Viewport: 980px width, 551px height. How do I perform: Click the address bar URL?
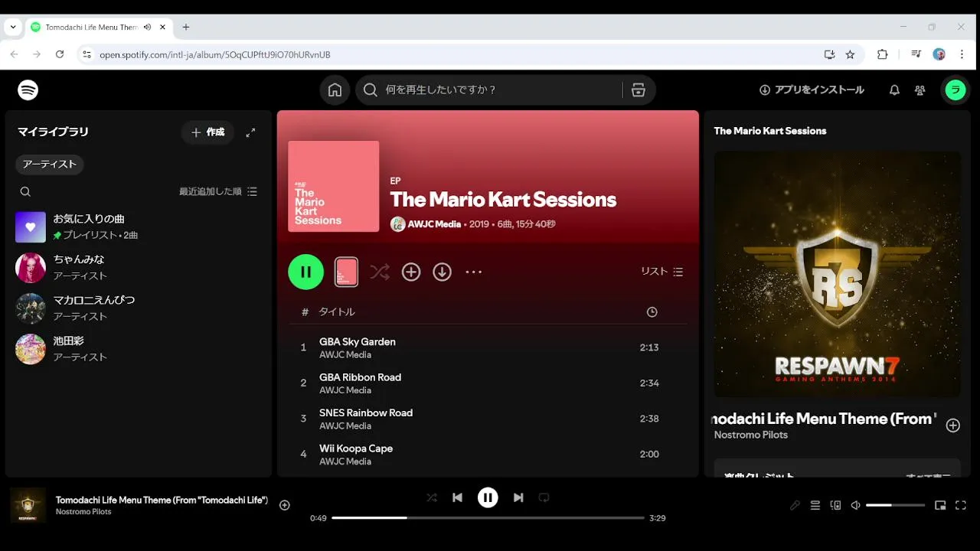pos(215,55)
